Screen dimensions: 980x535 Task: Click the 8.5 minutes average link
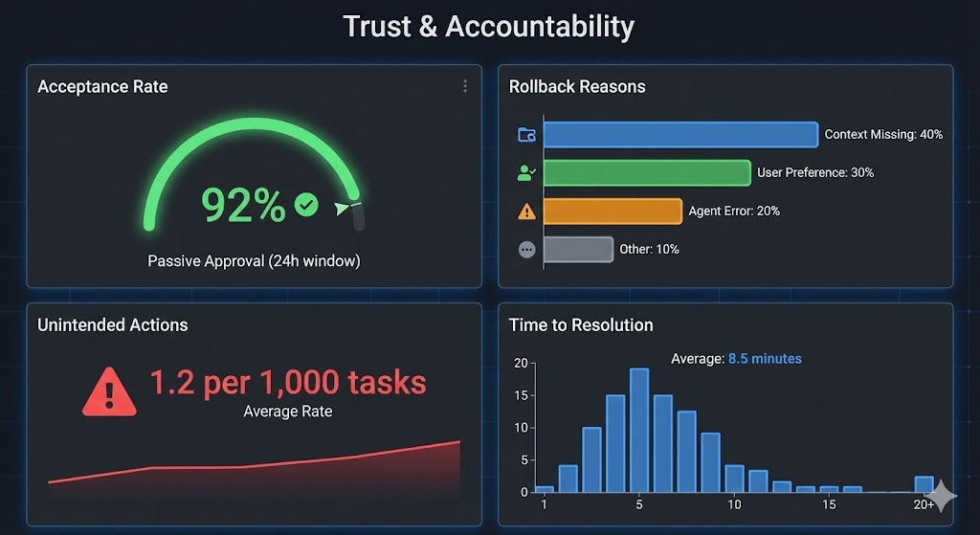[x=765, y=359]
